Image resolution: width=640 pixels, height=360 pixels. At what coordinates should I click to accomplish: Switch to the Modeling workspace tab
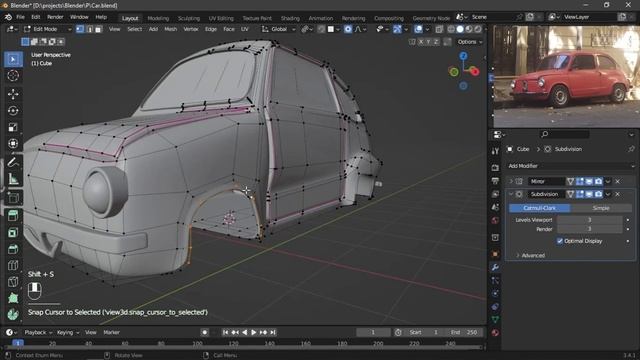[158, 18]
